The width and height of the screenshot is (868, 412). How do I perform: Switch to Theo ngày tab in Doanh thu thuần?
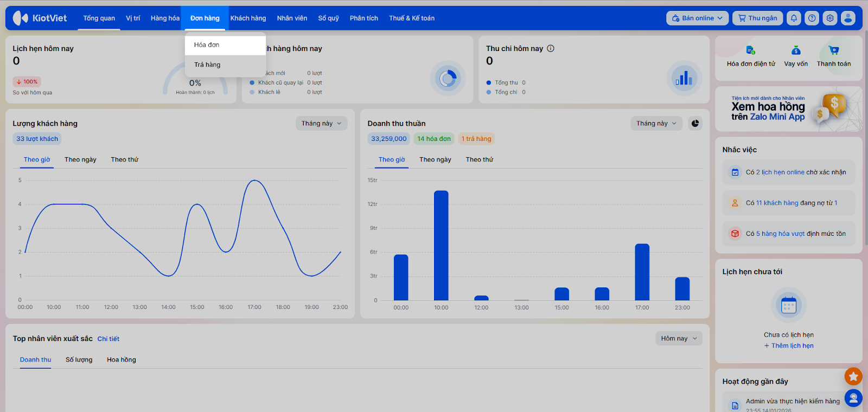(x=435, y=159)
